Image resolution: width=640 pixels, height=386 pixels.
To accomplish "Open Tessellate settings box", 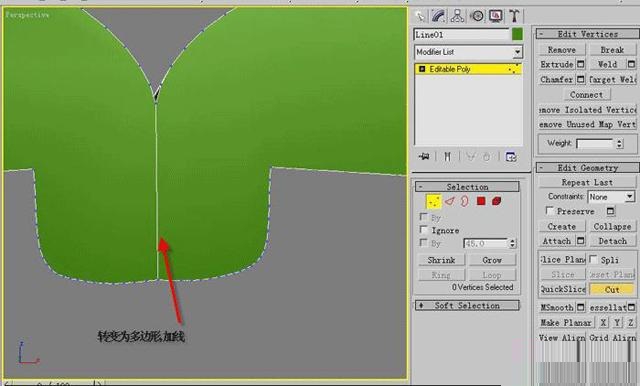I will click(631, 307).
